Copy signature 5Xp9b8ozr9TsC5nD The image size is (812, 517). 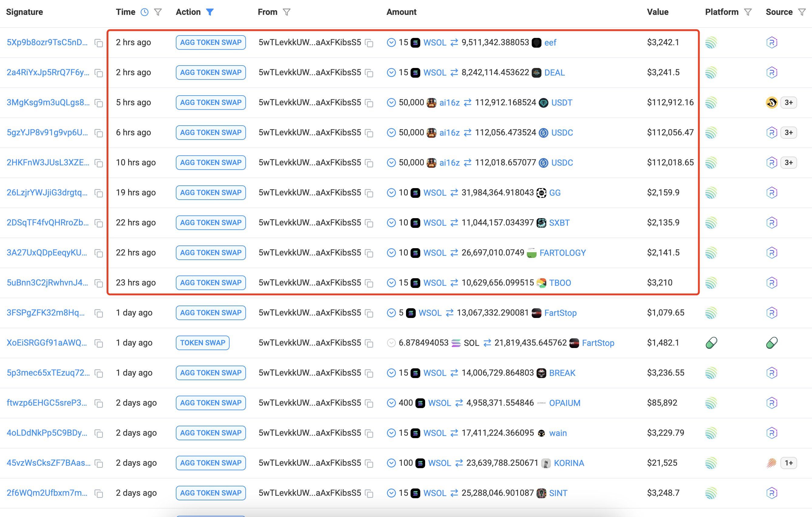click(98, 43)
